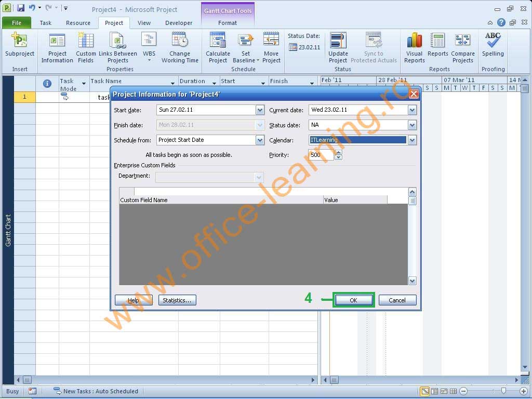Screen dimensions: 532x399
Task: Zoom out the timescale with minus button
Action: 463,391
